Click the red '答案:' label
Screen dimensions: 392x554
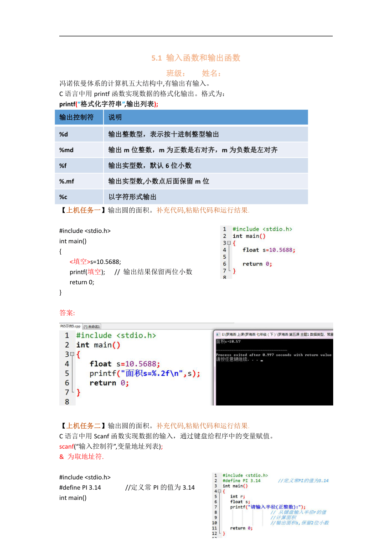(68, 313)
